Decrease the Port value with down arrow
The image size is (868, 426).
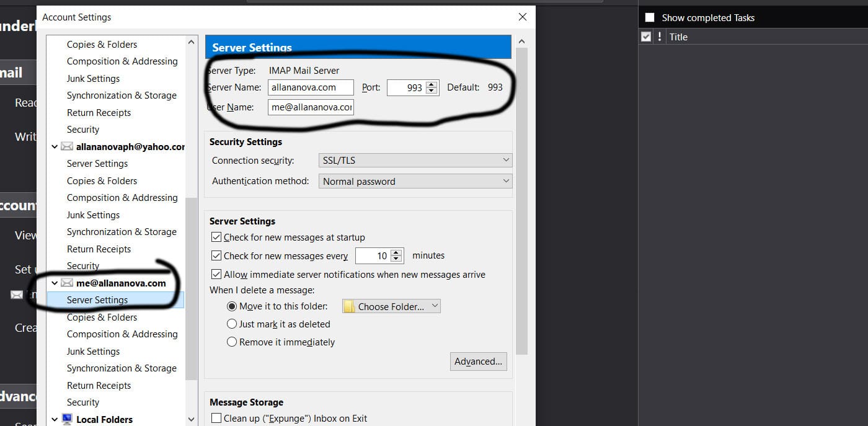click(432, 91)
